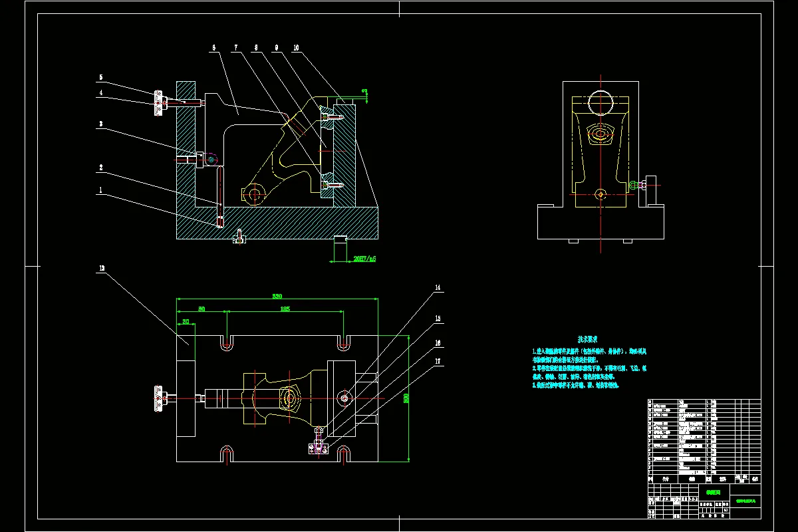The height and width of the screenshot is (532, 798).
Task: Click the last technical requirement note line
Action: point(576,385)
